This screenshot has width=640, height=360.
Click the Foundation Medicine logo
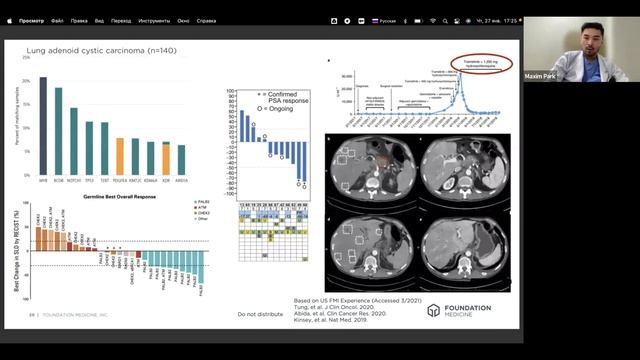(459, 311)
